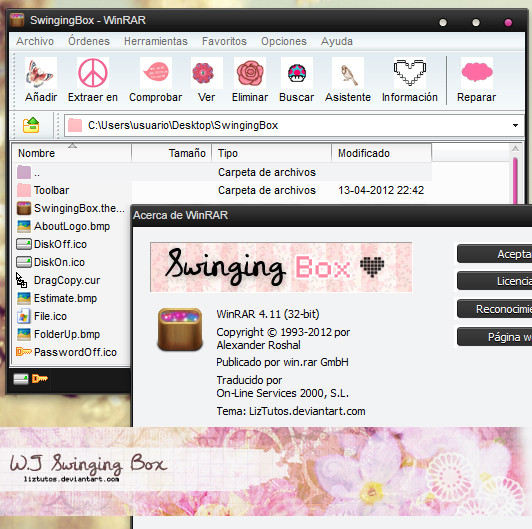The width and height of the screenshot is (532, 529).
Task: Click the Reconocimientos button
Action: [495, 309]
